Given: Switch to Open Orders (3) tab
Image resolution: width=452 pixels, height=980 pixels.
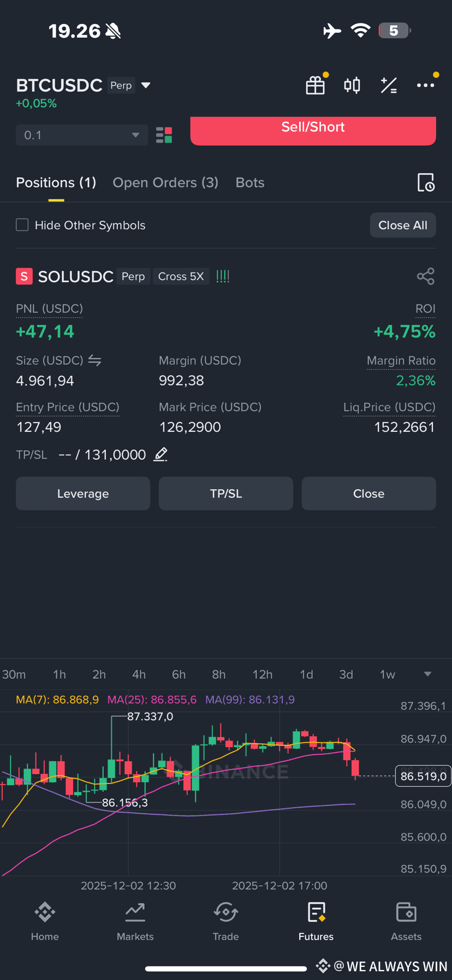Looking at the screenshot, I should (165, 182).
